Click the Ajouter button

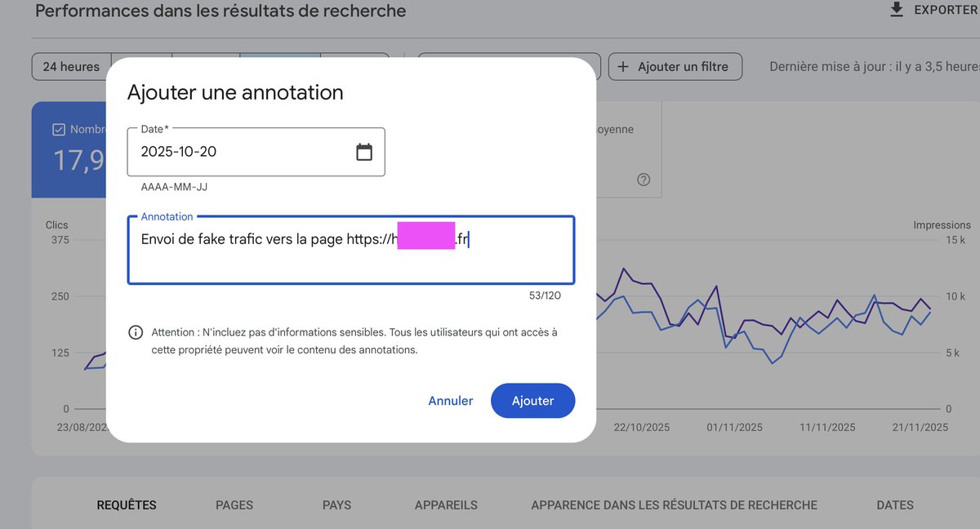pos(532,401)
